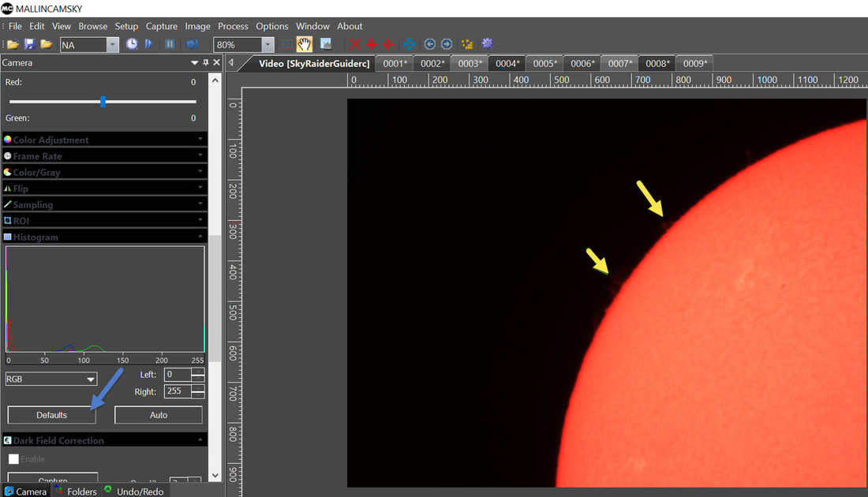Open the Browse menu
The width and height of the screenshot is (868, 497).
pyautogui.click(x=93, y=26)
